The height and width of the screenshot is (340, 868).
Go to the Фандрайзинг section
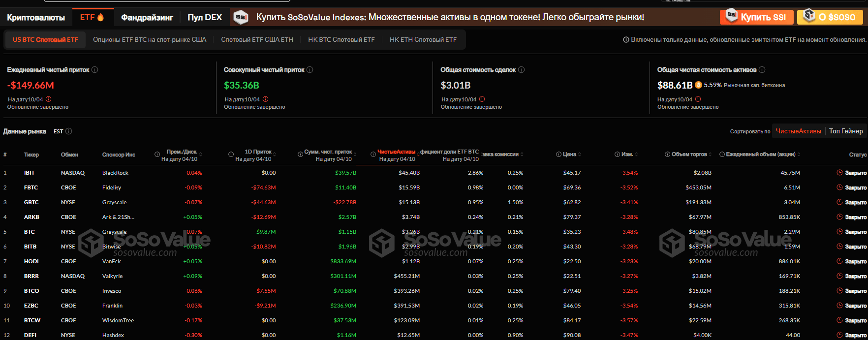coord(147,17)
